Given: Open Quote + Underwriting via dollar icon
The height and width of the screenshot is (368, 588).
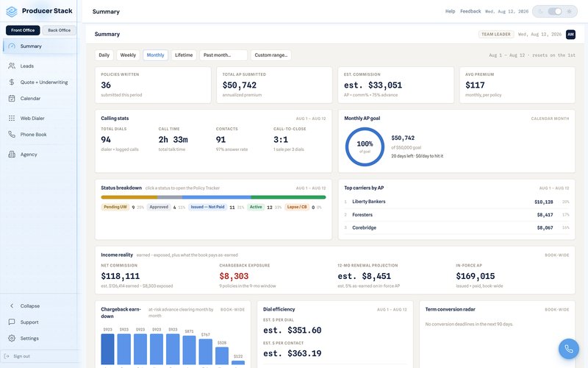Looking at the screenshot, I should [12, 82].
